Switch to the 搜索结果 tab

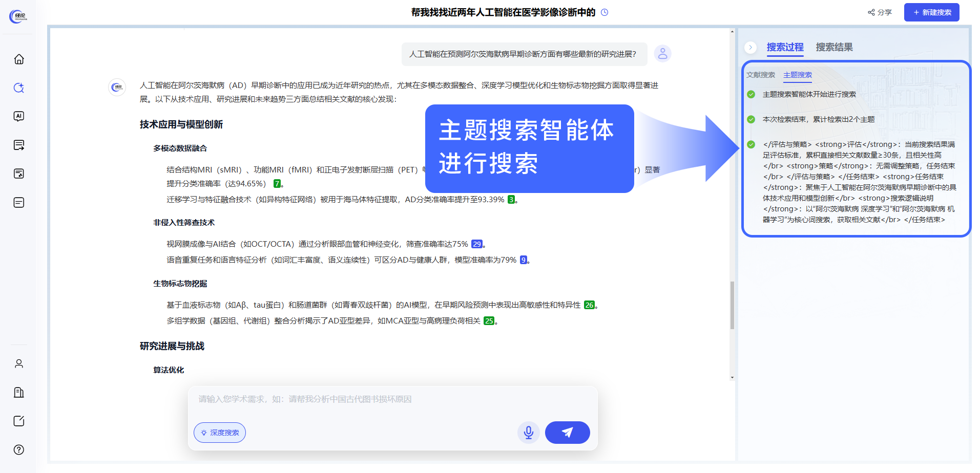834,47
